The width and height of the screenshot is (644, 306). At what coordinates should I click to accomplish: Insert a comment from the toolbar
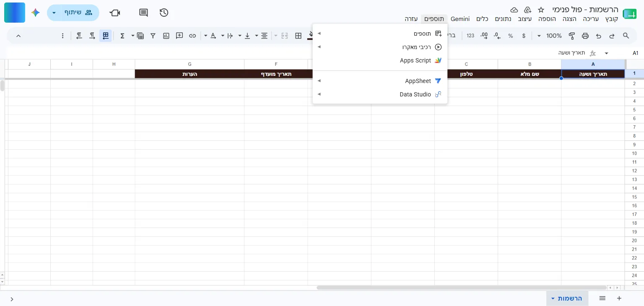pyautogui.click(x=179, y=36)
